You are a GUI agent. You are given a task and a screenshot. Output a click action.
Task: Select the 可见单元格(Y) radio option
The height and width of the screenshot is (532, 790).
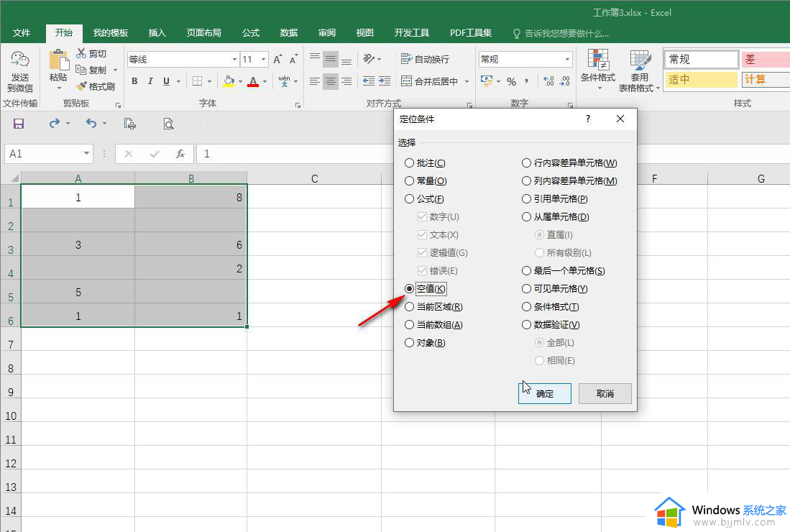(x=527, y=289)
